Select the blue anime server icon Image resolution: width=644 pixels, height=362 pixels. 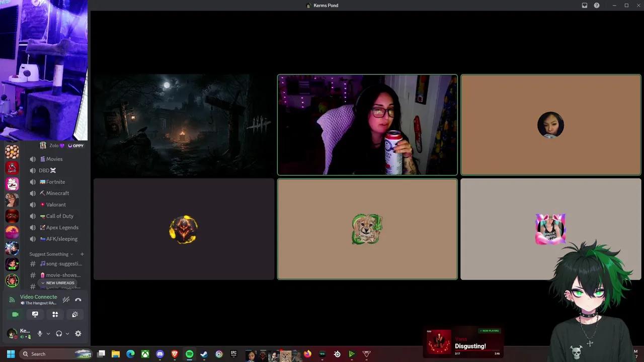point(12,248)
